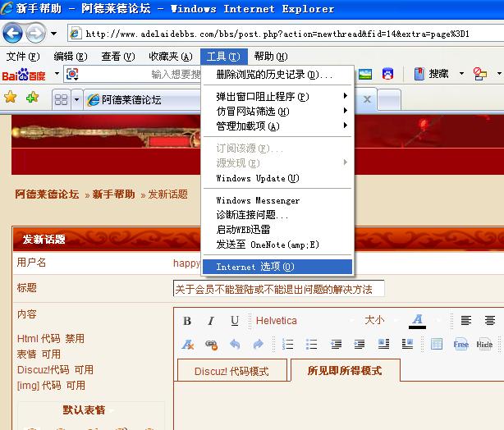Switch to Discuz! 代码模式 tab
Screen dimensions: 504x430
231,371
